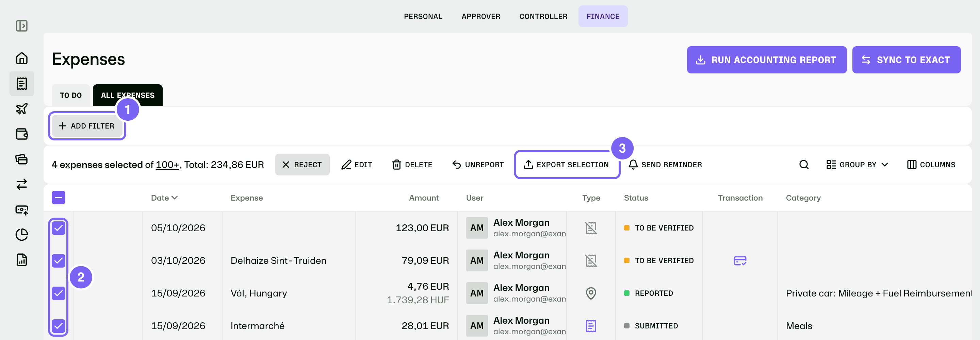Switch to the Approver view
The height and width of the screenshot is (340, 980).
click(481, 16)
